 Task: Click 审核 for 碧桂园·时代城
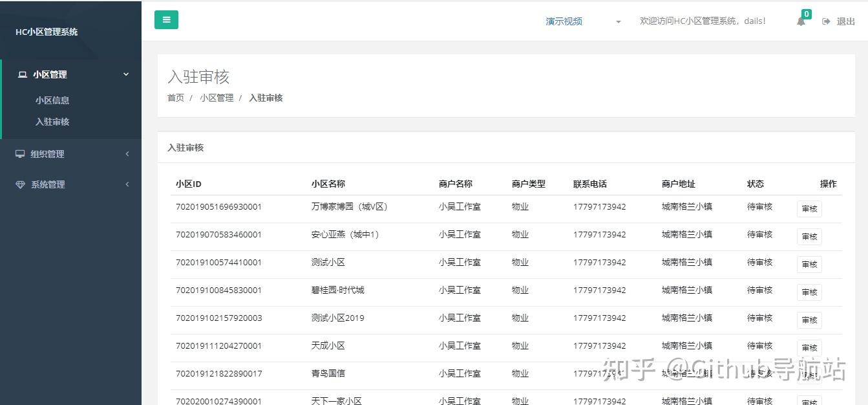[809, 292]
